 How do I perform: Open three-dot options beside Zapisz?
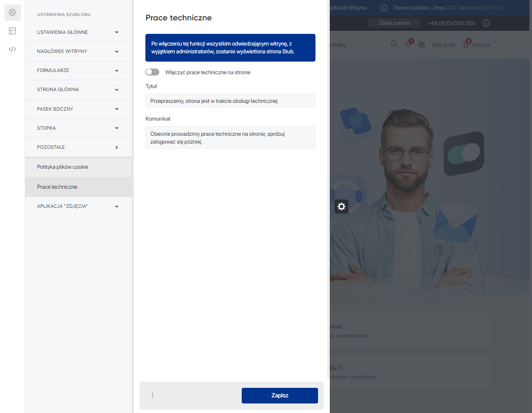click(152, 395)
